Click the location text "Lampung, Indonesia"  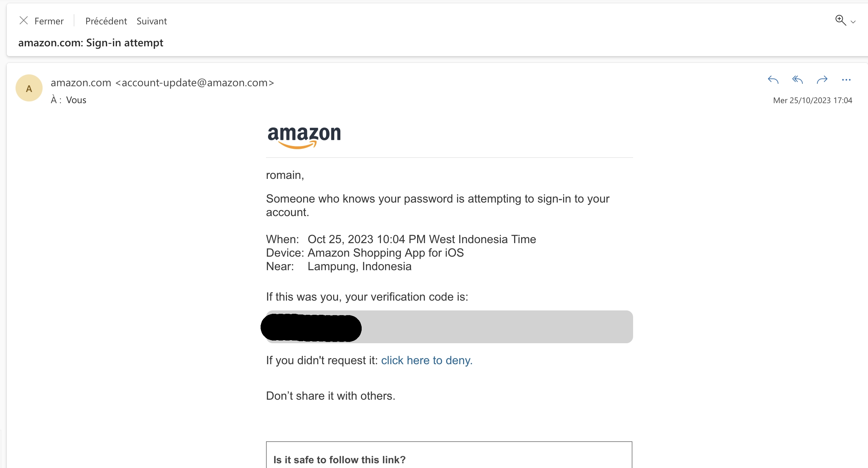pyautogui.click(x=359, y=266)
